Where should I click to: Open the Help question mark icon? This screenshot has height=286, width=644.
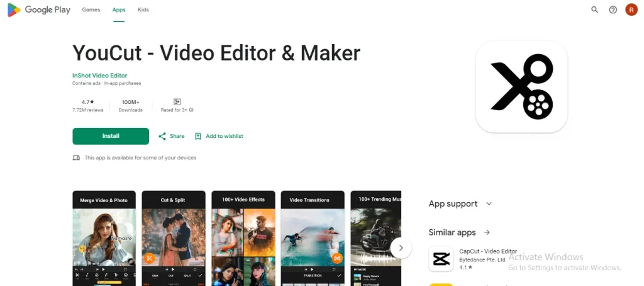tap(613, 9)
